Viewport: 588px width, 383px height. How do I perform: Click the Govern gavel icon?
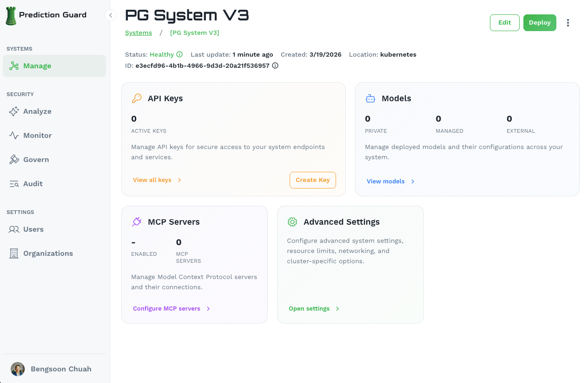pos(13,159)
